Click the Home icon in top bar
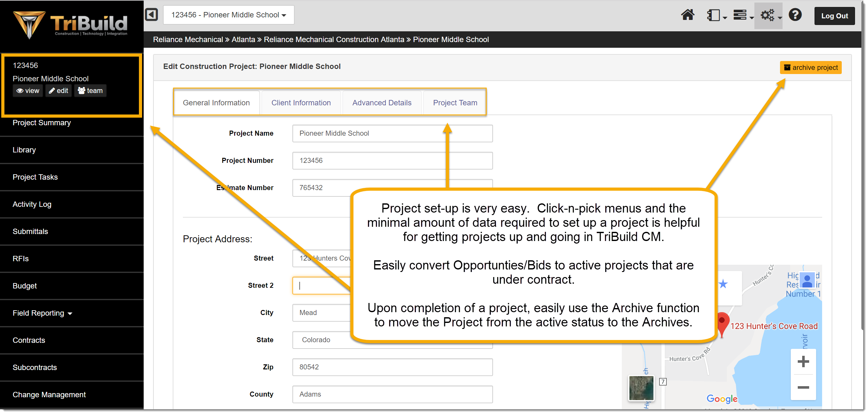Screen dimensions: 868x414 (x=687, y=15)
